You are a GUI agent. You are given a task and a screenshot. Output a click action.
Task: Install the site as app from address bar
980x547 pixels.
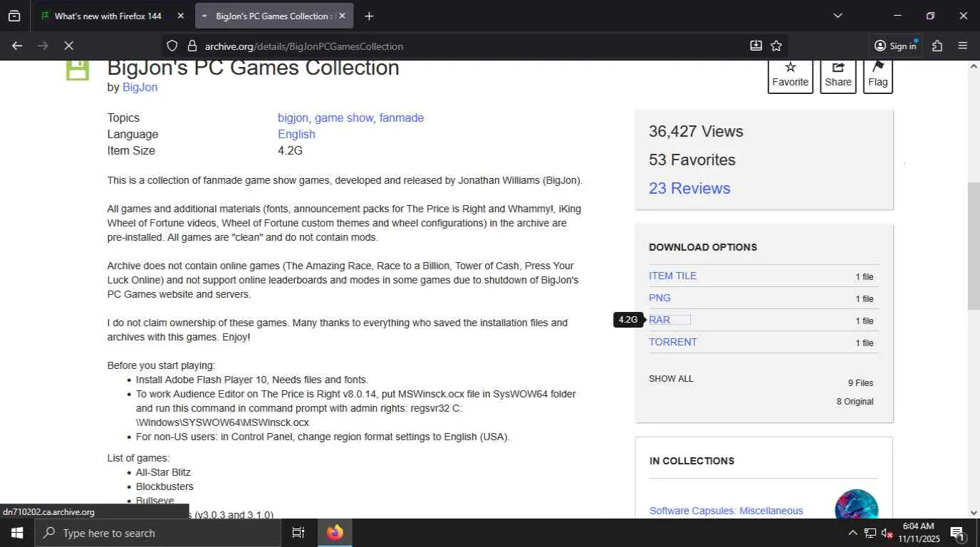coord(756,46)
